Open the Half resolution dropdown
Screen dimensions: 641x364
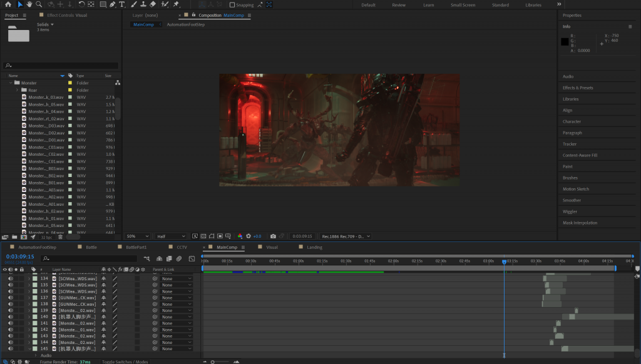(x=170, y=236)
